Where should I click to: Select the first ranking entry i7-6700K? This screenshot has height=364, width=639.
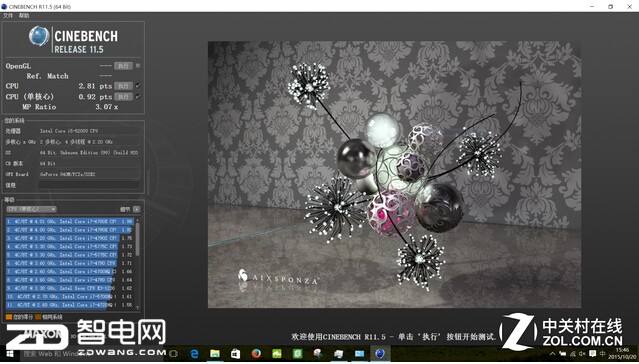coord(70,221)
